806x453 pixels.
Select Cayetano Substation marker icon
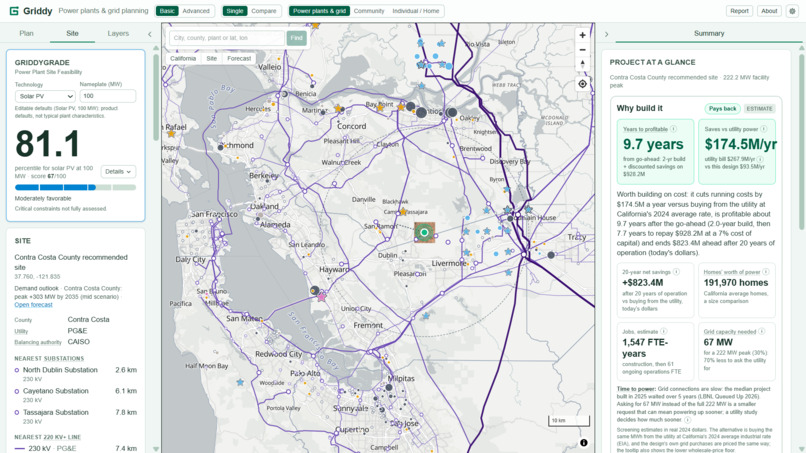point(17,391)
